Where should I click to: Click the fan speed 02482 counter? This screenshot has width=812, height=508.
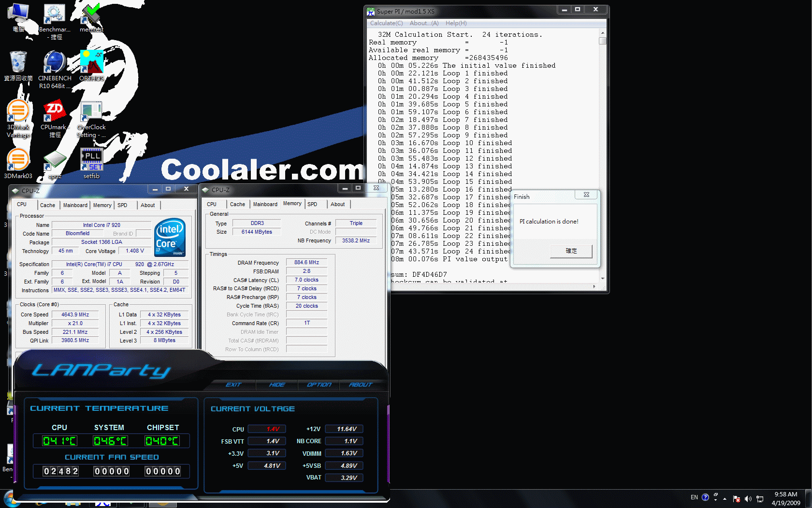pyautogui.click(x=61, y=471)
